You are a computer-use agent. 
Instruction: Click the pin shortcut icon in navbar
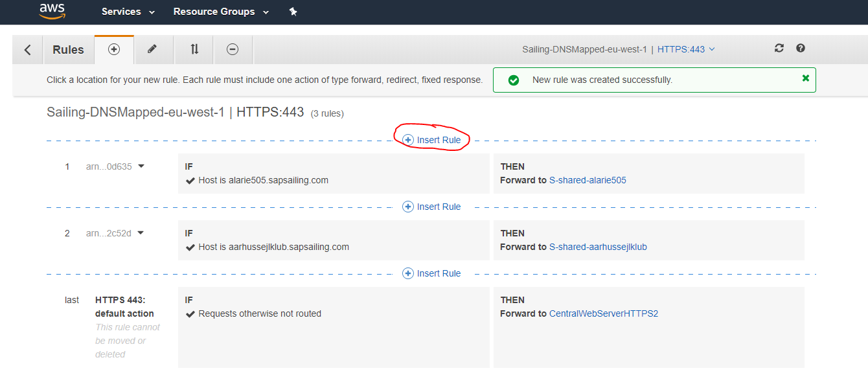293,12
